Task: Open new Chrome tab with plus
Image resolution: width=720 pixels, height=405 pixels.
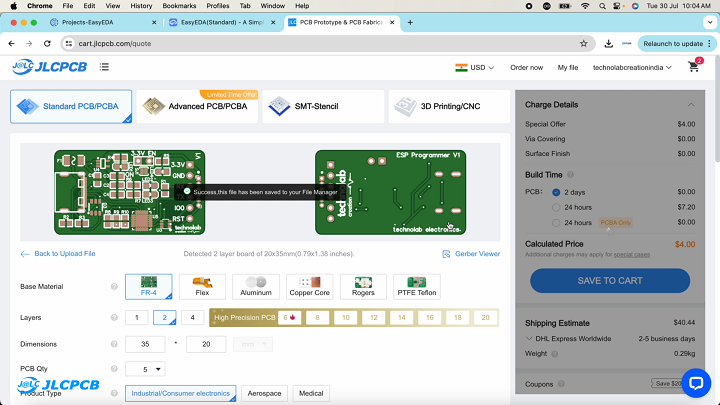Action: 410,22
